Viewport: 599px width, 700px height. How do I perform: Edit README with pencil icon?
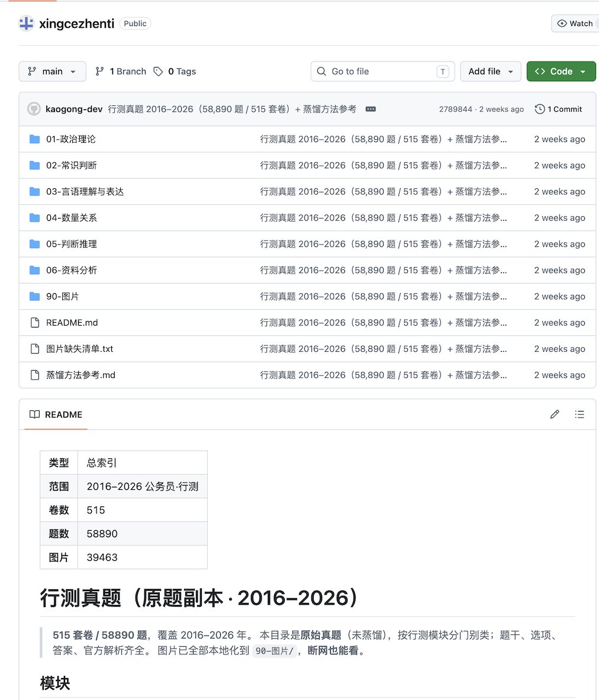pyautogui.click(x=555, y=415)
